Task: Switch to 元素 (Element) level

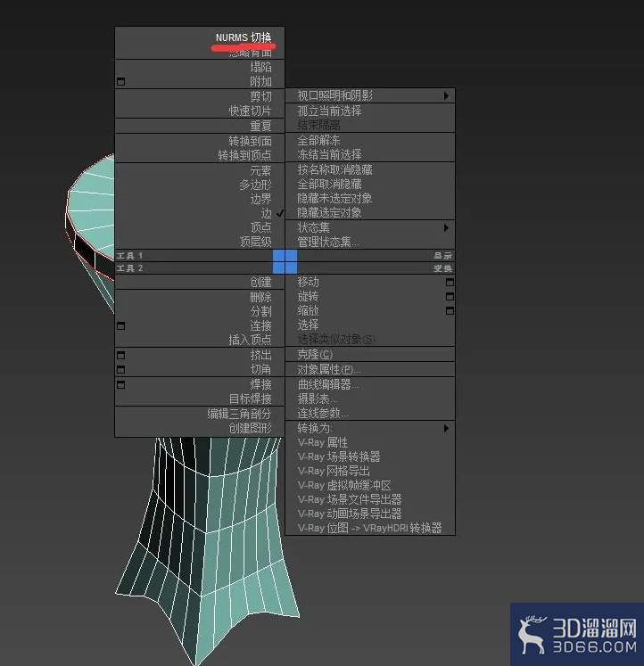Action: tap(260, 170)
